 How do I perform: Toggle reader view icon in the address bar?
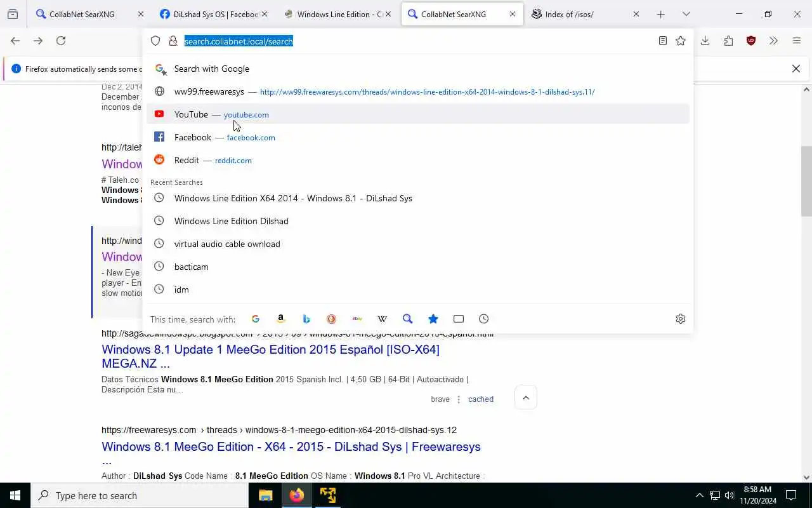point(662,41)
